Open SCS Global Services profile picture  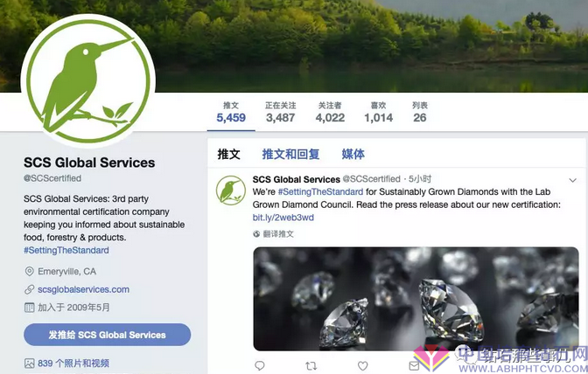(x=88, y=80)
